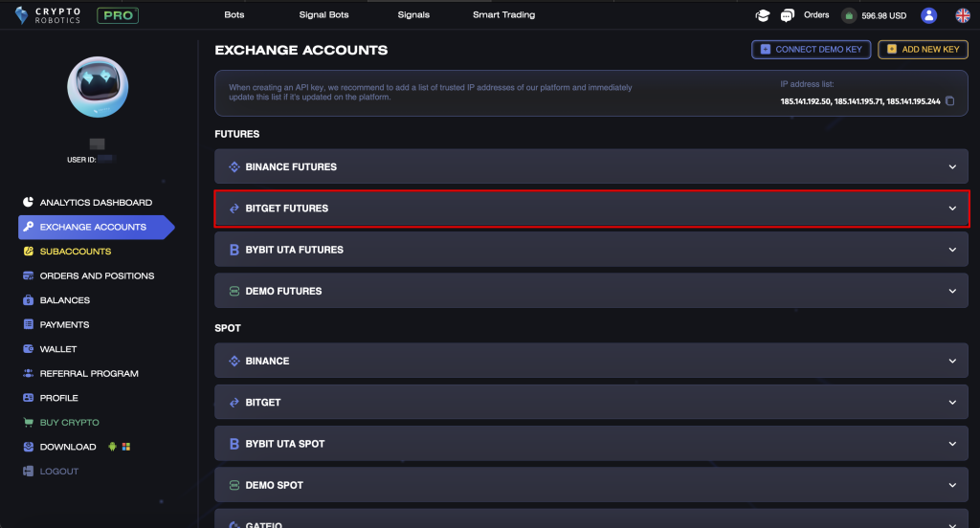Image resolution: width=980 pixels, height=528 pixels.
Task: Click the IP list 185.141.192.50 text
Action: click(806, 101)
